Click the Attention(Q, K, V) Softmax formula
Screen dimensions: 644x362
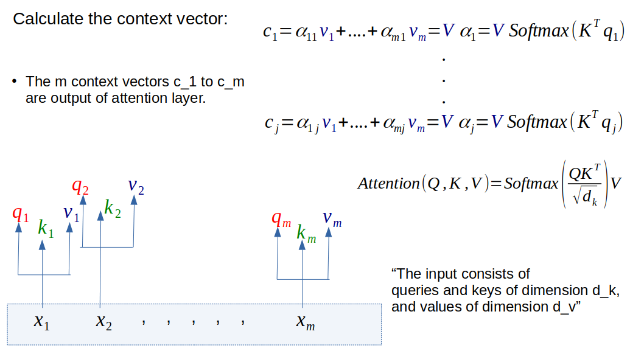tap(489, 184)
